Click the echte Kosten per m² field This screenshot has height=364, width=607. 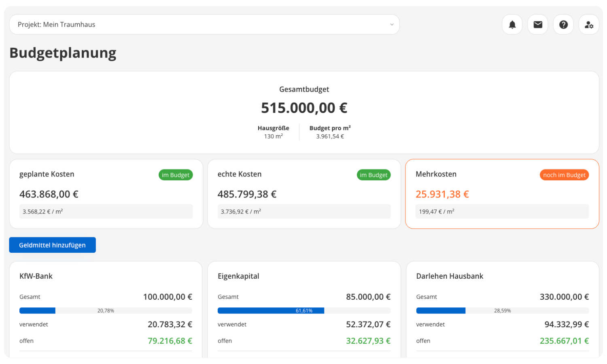304,212
